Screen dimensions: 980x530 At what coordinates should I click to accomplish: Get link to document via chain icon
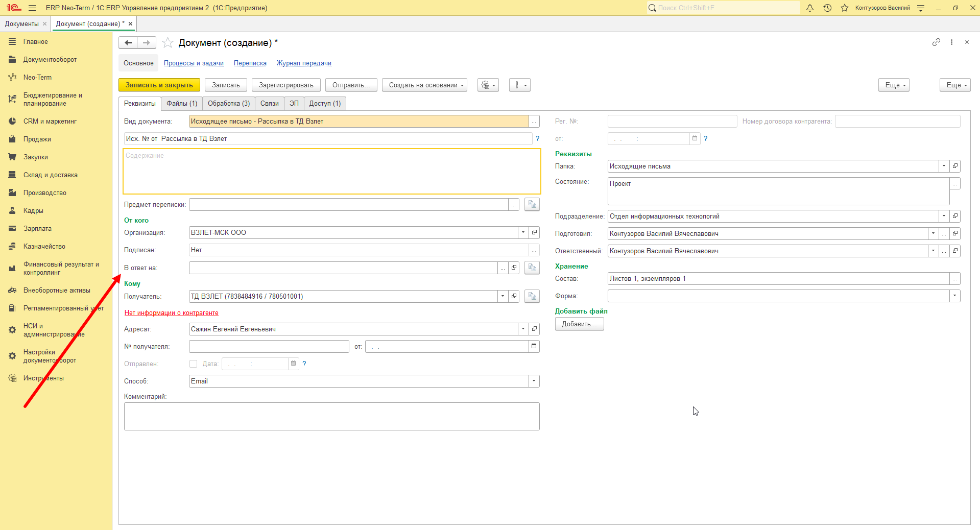tap(936, 42)
